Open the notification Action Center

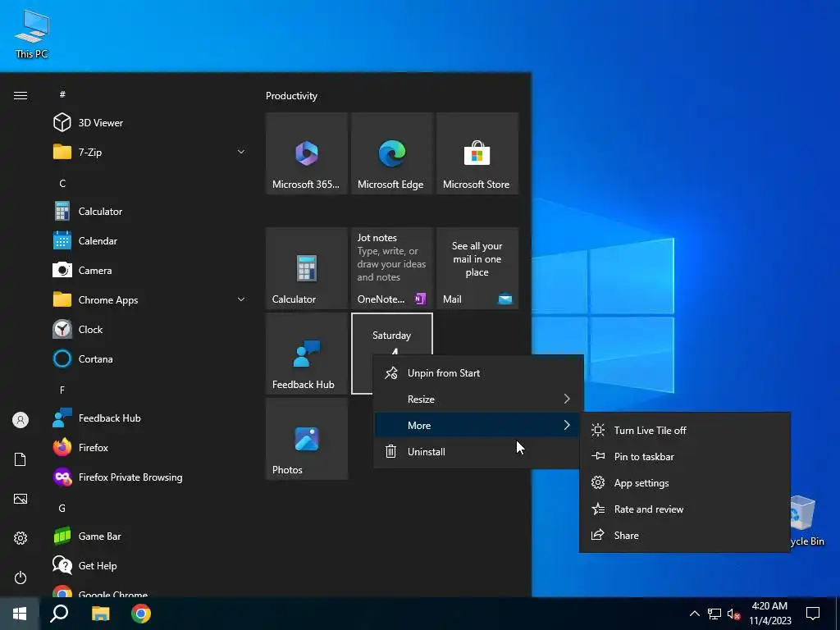(x=813, y=614)
